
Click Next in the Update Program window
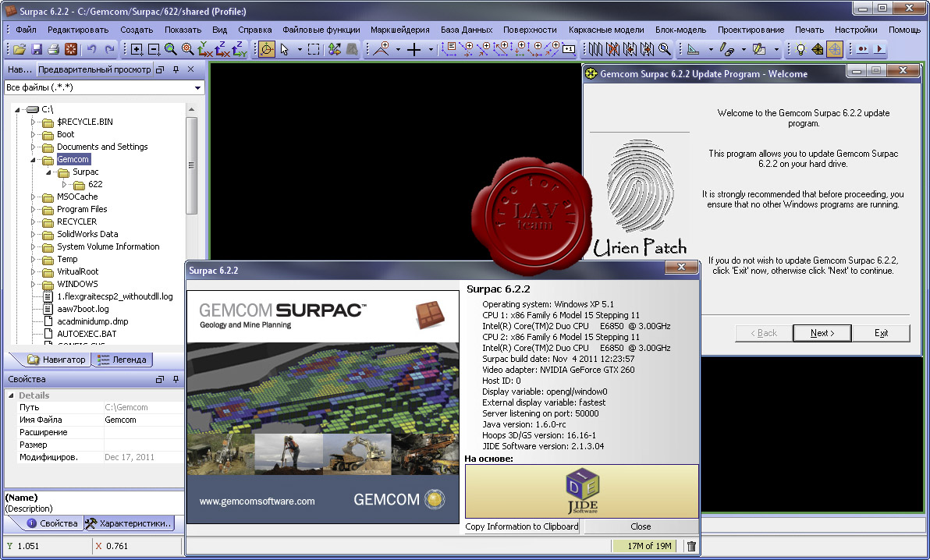[x=822, y=333]
